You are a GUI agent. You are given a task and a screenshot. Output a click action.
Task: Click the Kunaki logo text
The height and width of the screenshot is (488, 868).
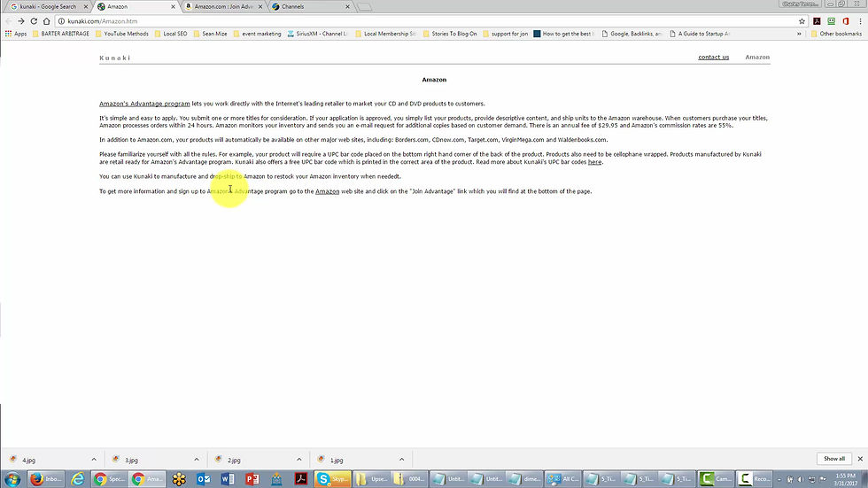[114, 58]
